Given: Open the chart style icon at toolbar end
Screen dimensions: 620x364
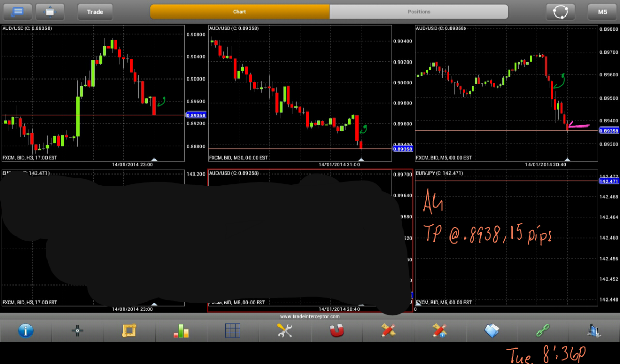Looking at the screenshot, I should pos(594,330).
